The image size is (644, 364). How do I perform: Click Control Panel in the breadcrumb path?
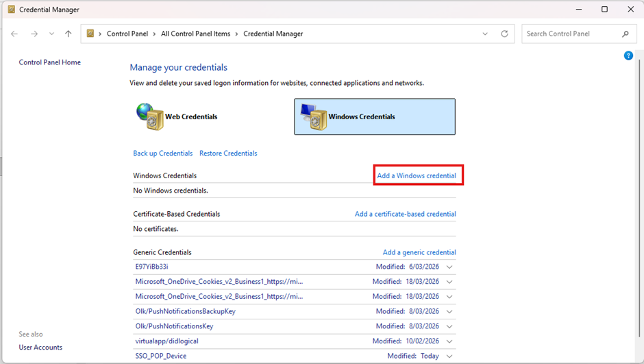pos(128,34)
